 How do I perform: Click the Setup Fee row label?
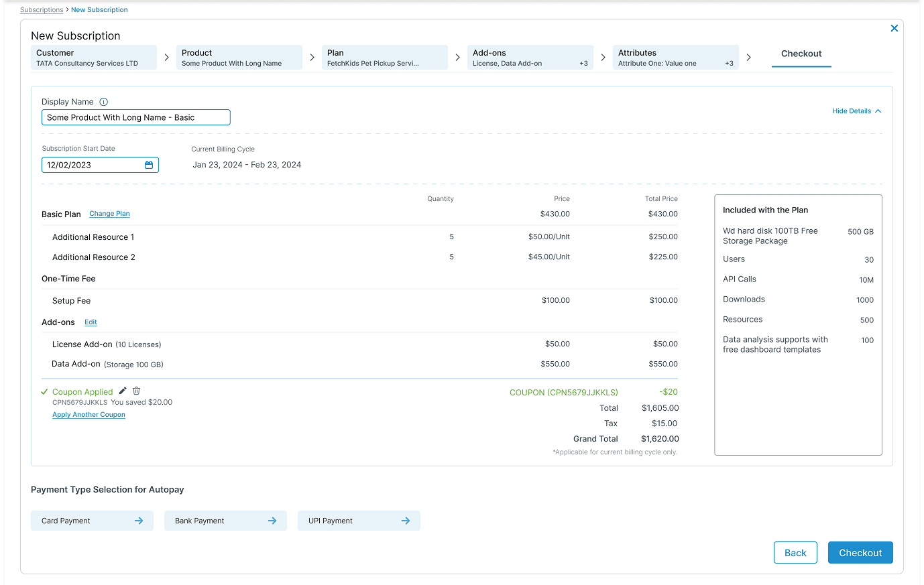[x=71, y=301]
